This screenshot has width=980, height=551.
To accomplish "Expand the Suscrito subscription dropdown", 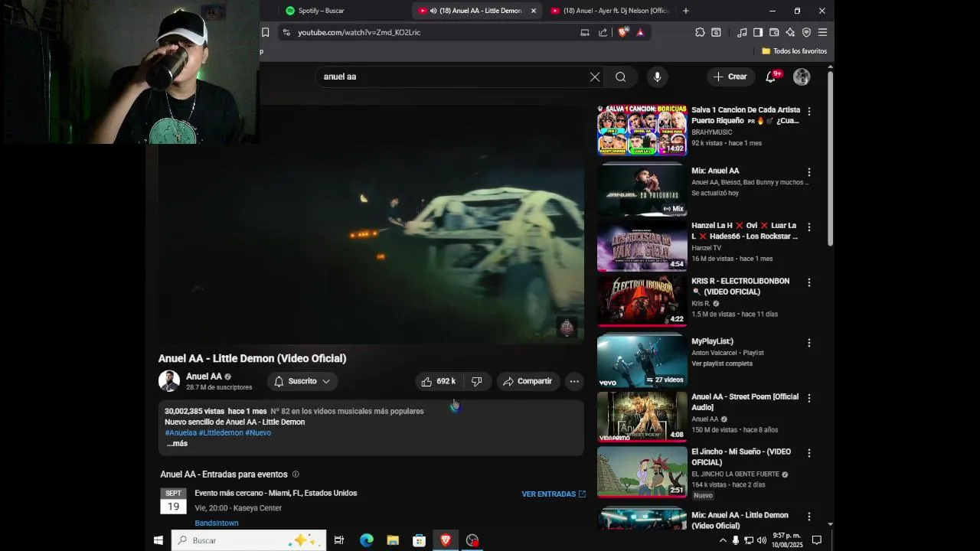I will pyautogui.click(x=302, y=381).
